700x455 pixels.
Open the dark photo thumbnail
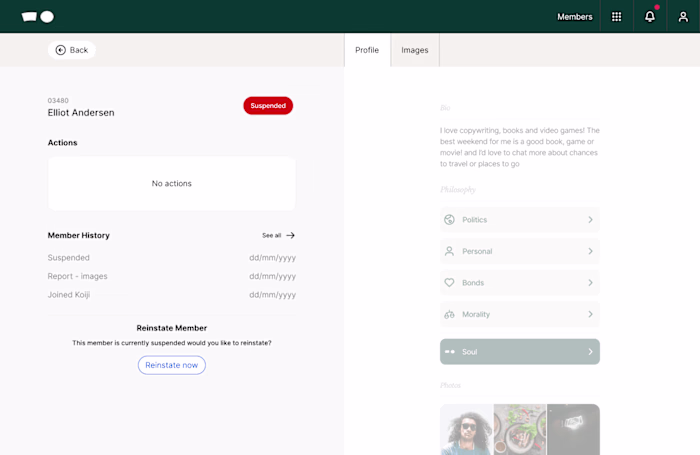[x=573, y=430]
